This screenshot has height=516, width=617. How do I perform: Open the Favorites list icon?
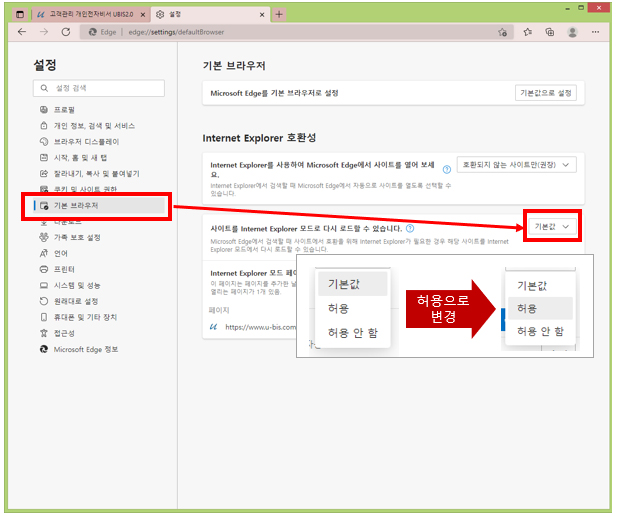(x=528, y=32)
